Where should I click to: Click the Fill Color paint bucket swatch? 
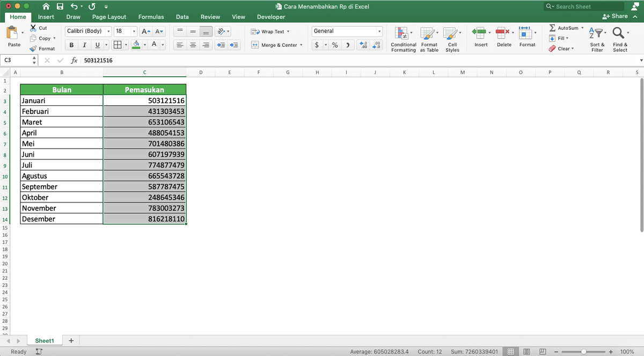click(136, 45)
